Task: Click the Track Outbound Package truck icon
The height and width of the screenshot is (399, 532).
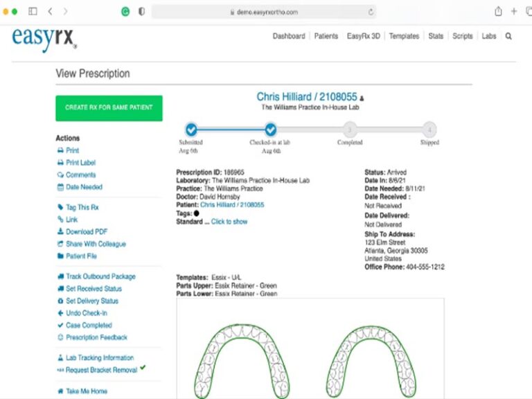Action: pos(61,276)
